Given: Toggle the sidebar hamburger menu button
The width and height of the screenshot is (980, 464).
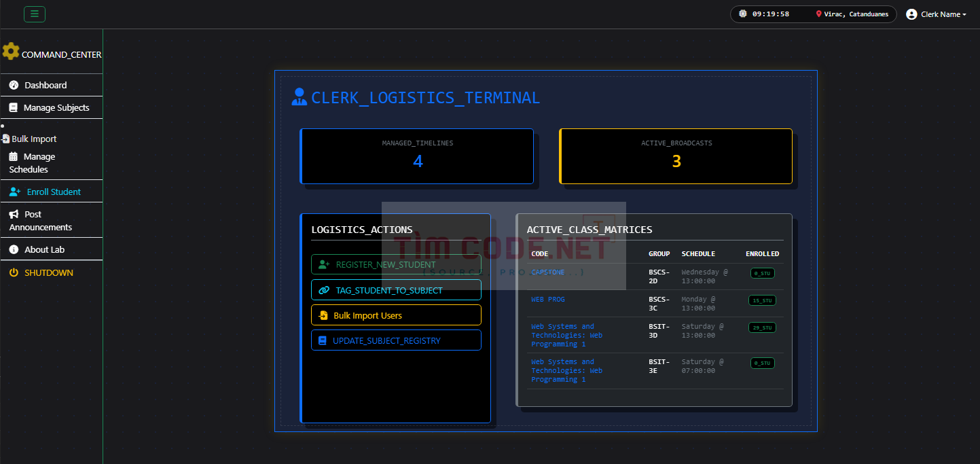Looking at the screenshot, I should pos(35,14).
